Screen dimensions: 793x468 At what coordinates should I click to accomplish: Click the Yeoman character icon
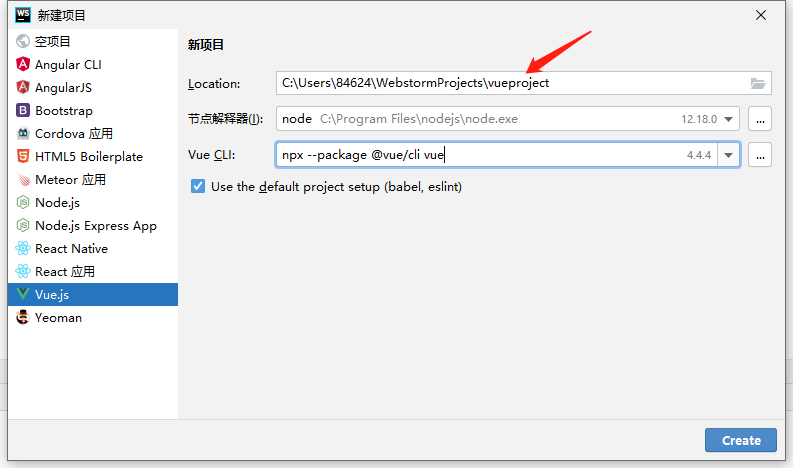pyautogui.click(x=23, y=317)
